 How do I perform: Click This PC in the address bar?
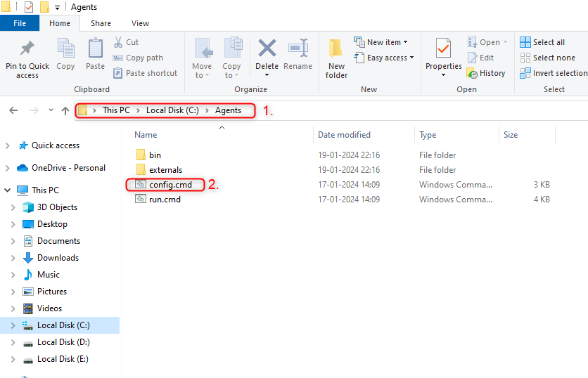click(x=116, y=110)
